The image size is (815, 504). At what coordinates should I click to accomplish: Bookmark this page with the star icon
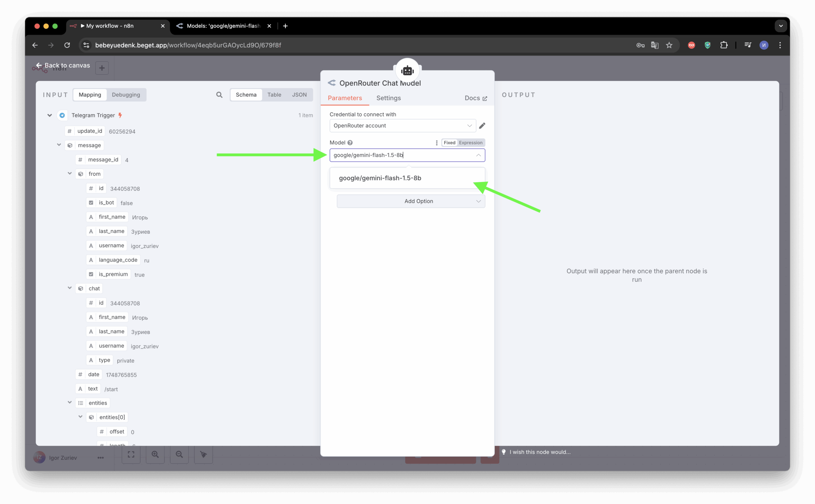click(x=669, y=45)
